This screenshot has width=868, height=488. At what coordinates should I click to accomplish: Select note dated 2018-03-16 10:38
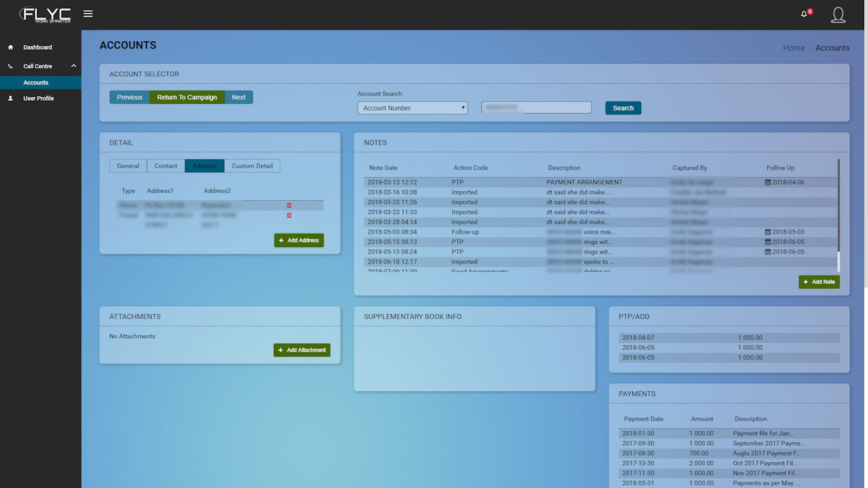[601, 192]
